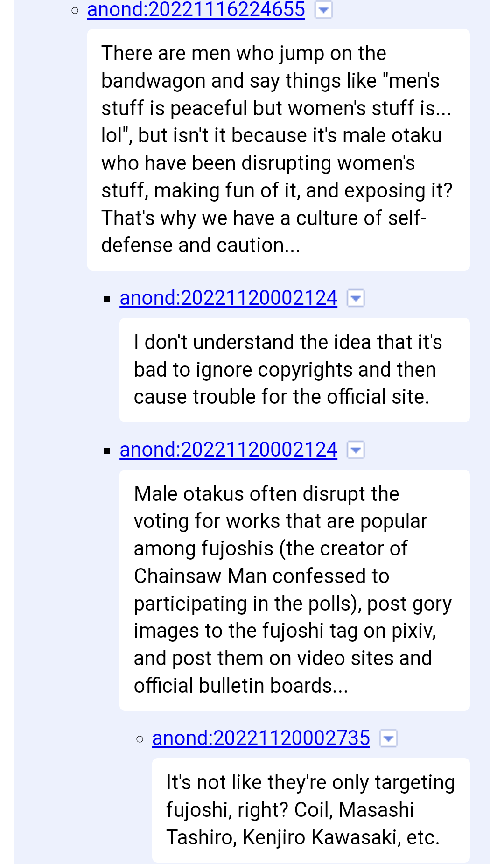
Task: Click the comment about jumping on the bandwagon
Action: click(278, 149)
